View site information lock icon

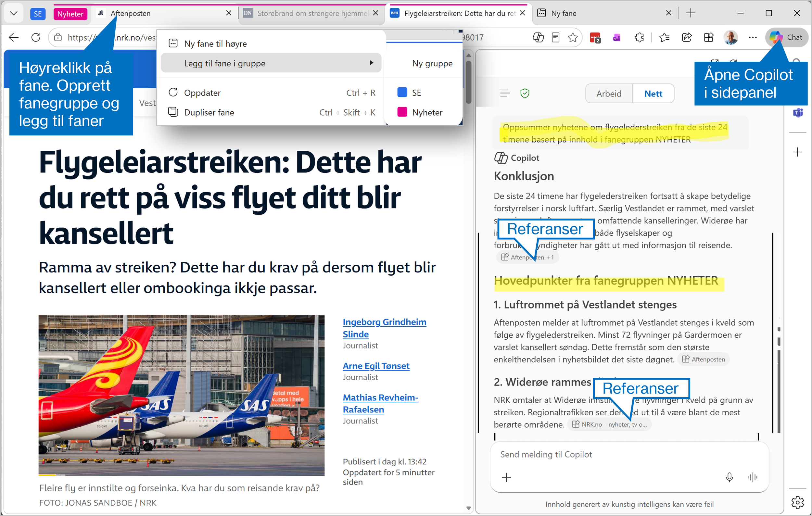tap(58, 37)
